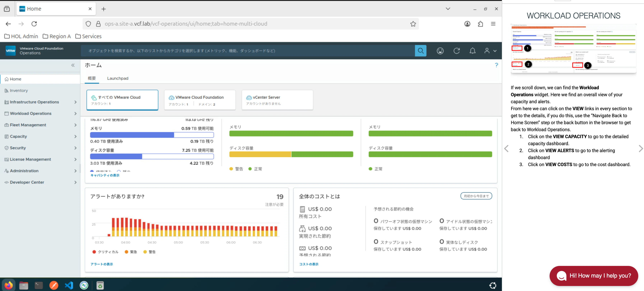This screenshot has height=291, width=644.
Task: Click the object search input field
Action: [x=248, y=51]
